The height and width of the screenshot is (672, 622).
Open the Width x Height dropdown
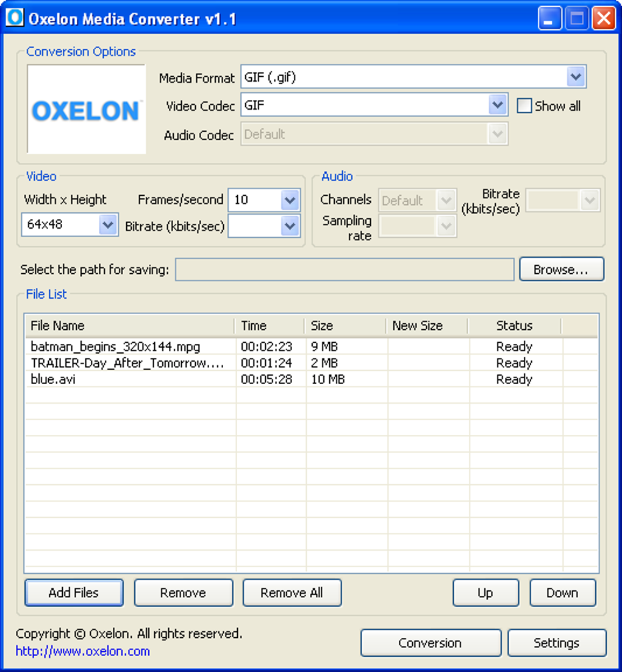point(107,224)
